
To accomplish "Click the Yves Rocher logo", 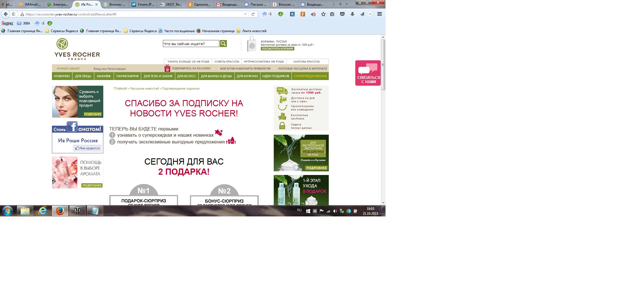I will point(77,49).
